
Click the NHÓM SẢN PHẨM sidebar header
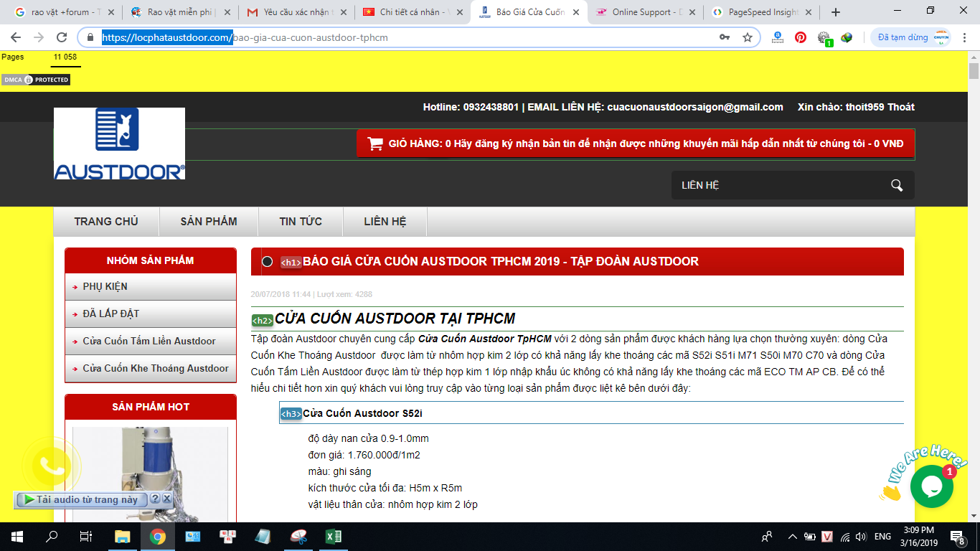pos(151,260)
